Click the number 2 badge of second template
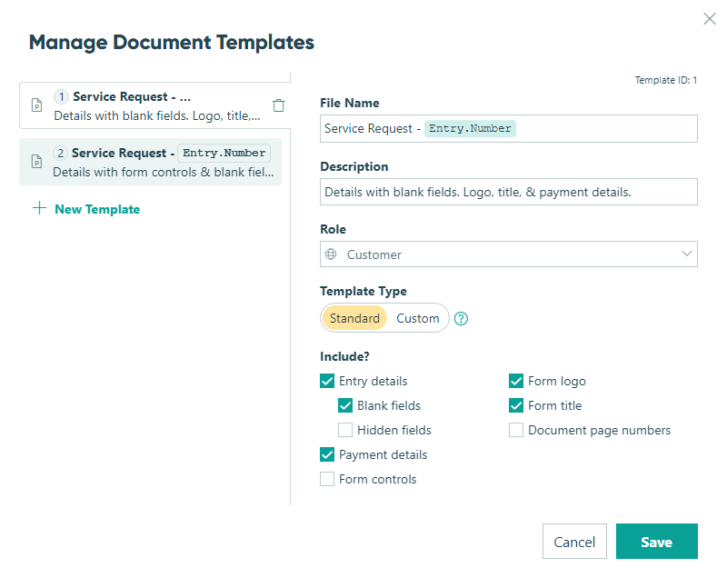The width and height of the screenshot is (727, 588). point(60,153)
